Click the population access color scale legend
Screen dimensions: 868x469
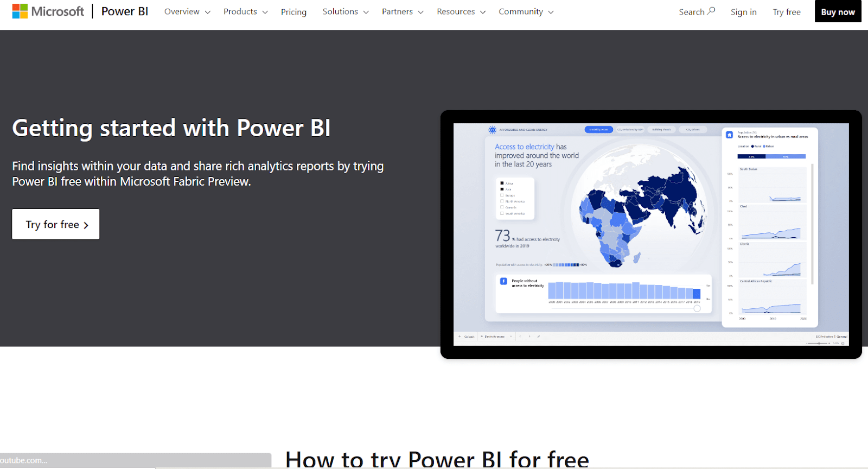(566, 265)
